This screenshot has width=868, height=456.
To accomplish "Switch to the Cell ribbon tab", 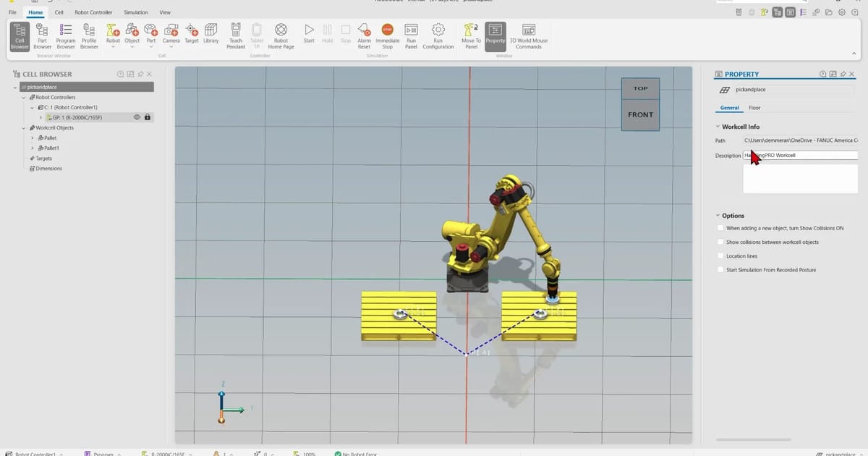I will click(59, 12).
